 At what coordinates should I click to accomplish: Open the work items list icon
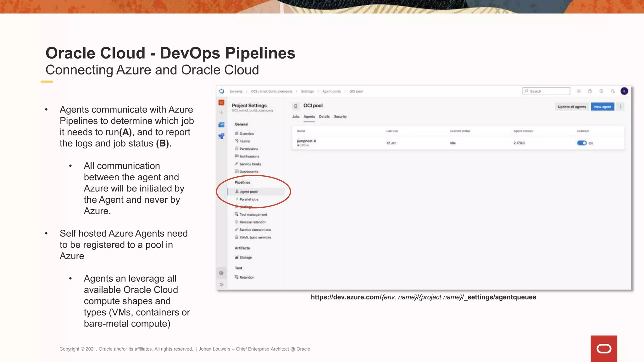point(579,91)
